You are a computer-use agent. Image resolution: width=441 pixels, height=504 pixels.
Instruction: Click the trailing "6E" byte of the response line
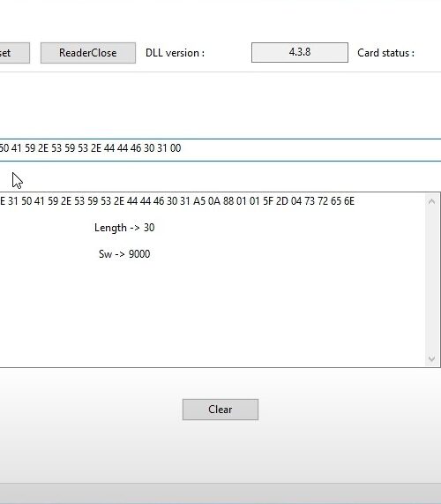(x=349, y=201)
